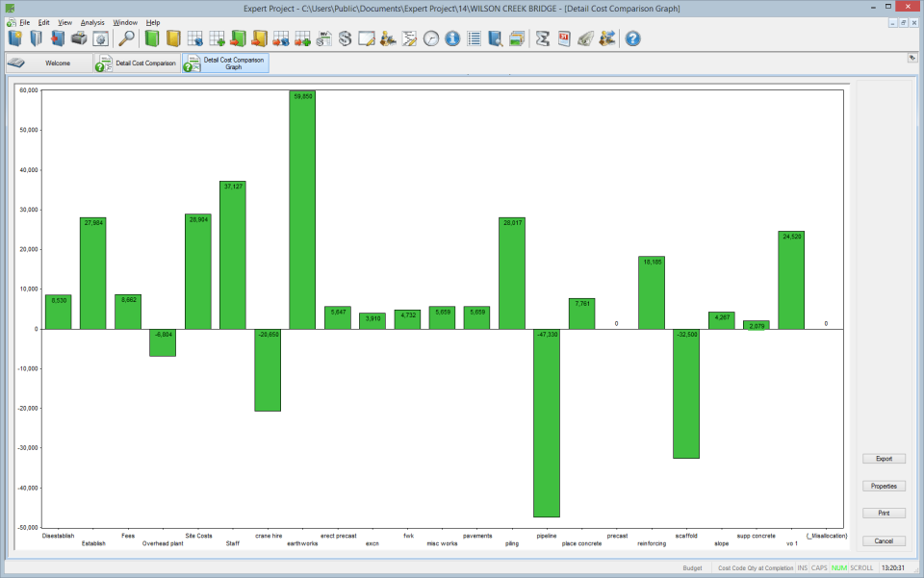Open the gear settings toolbar icon
Screen dimensions: 924x578
click(101, 38)
